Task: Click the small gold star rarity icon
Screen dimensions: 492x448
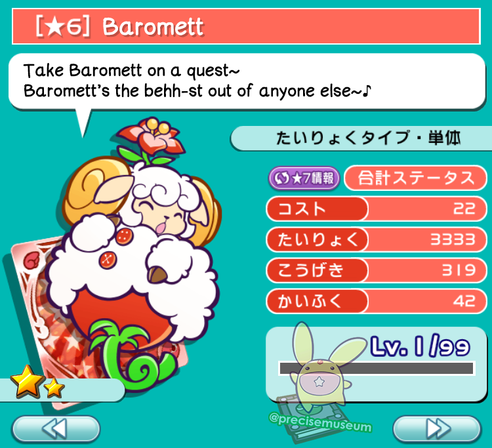Action: point(54,388)
